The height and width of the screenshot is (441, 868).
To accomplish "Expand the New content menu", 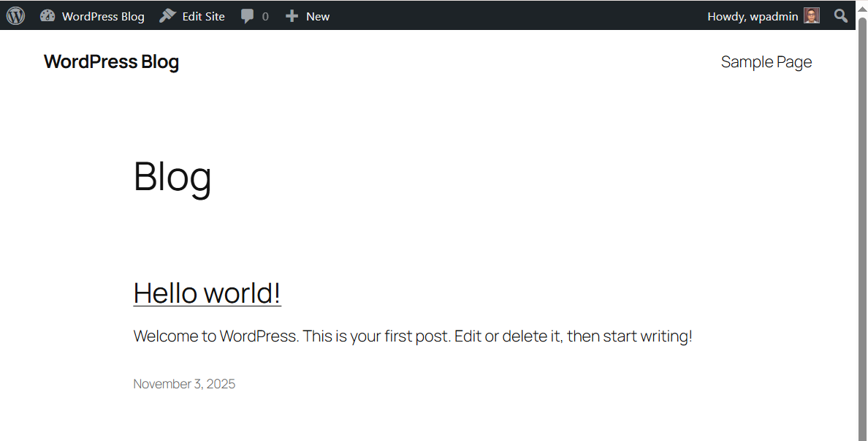I will 317,16.
